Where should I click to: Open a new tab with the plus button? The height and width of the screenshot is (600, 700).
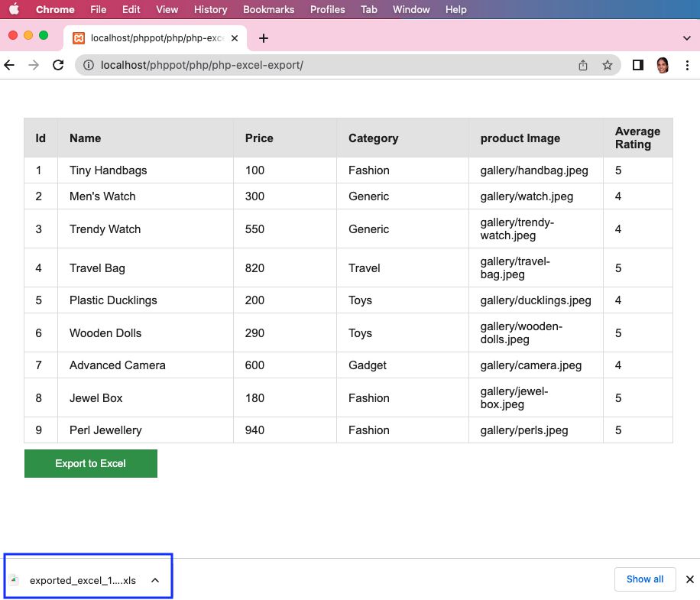pyautogui.click(x=264, y=38)
